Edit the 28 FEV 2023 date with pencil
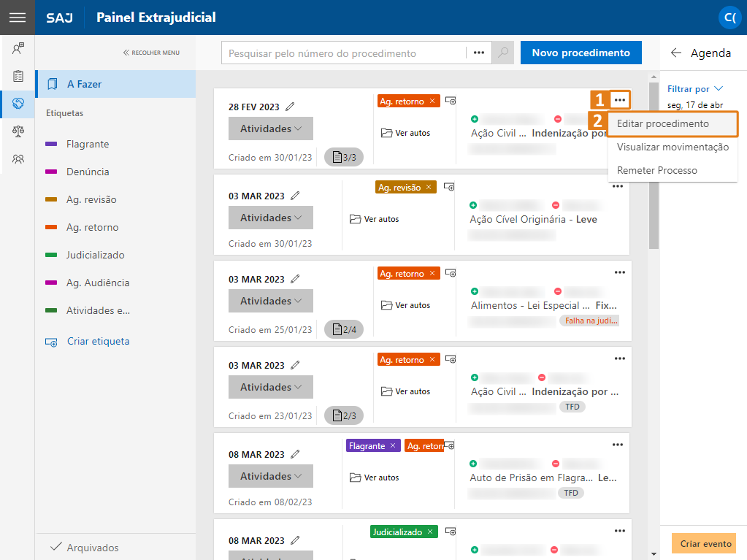The height and width of the screenshot is (560, 747). tap(290, 107)
